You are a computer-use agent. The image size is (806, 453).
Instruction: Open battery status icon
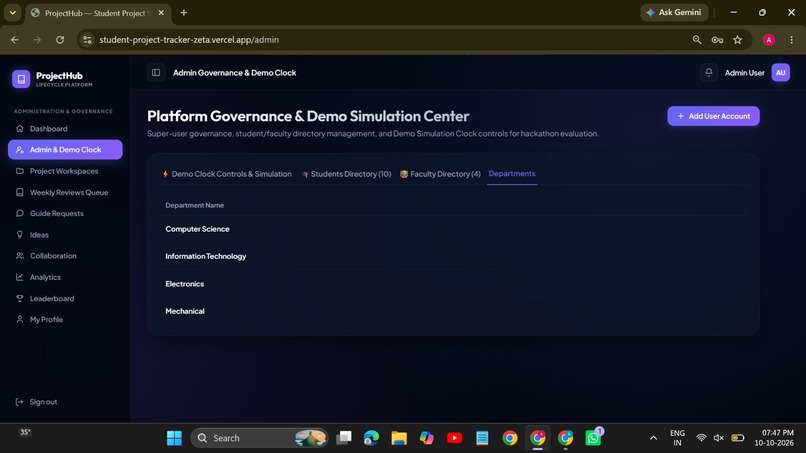tap(738, 438)
